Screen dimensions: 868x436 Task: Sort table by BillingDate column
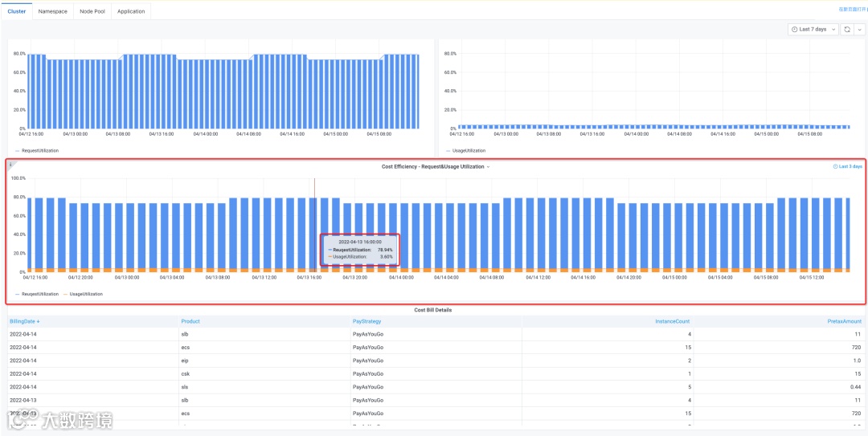[25, 321]
